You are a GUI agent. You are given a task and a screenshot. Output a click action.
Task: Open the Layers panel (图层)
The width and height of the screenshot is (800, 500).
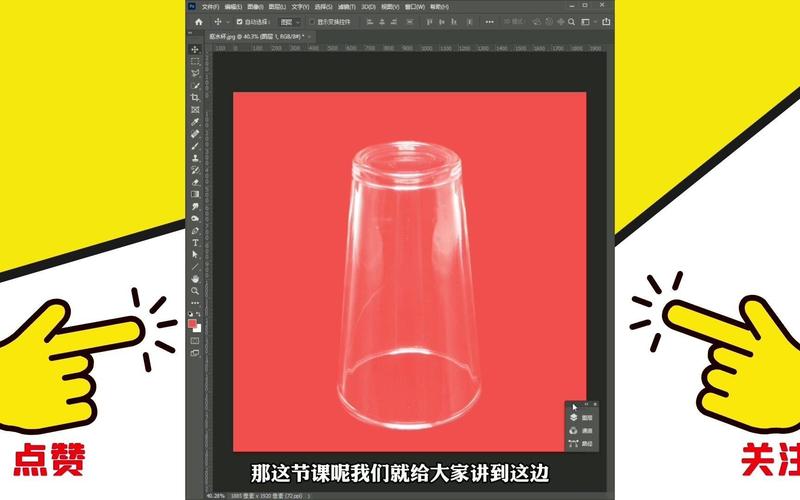581,417
